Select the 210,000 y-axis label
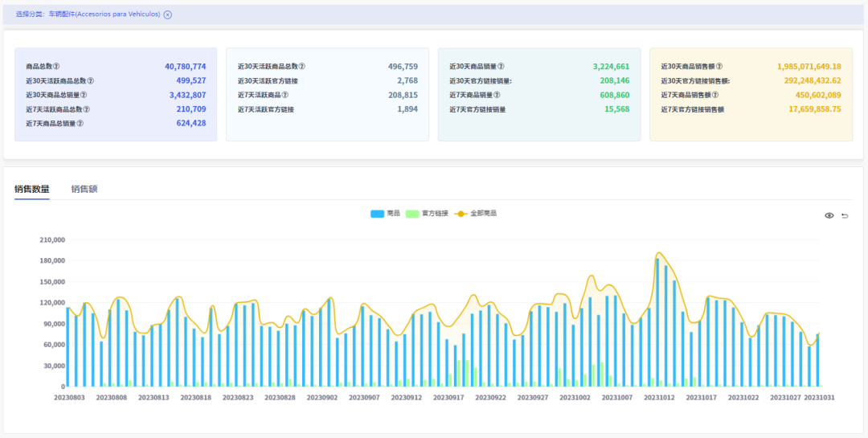 coord(52,239)
